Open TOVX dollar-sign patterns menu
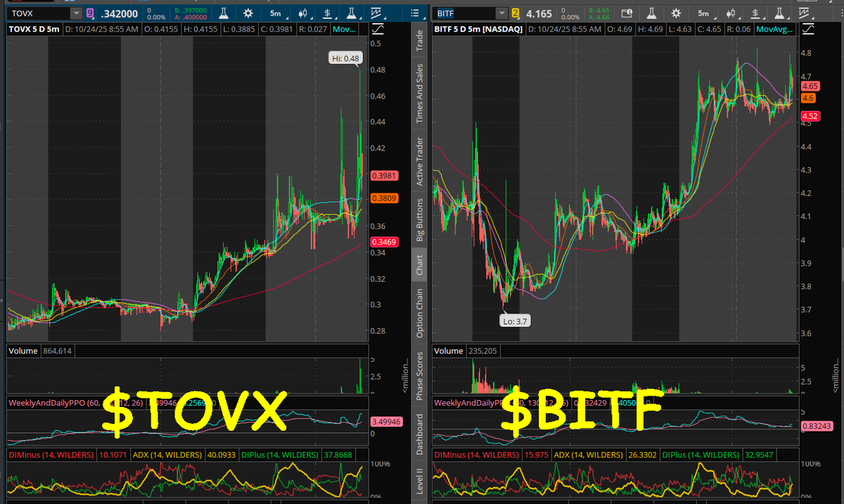Screen dimensions: 844x504 tap(328, 13)
